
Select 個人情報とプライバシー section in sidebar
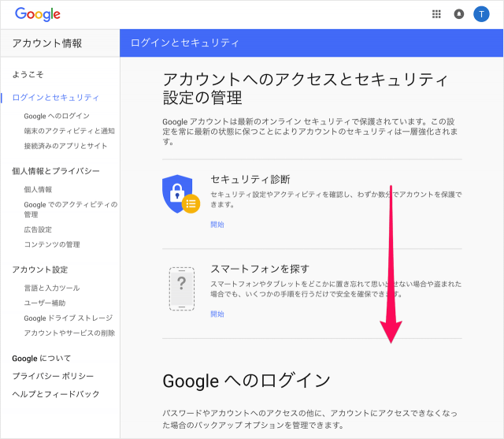[56, 171]
